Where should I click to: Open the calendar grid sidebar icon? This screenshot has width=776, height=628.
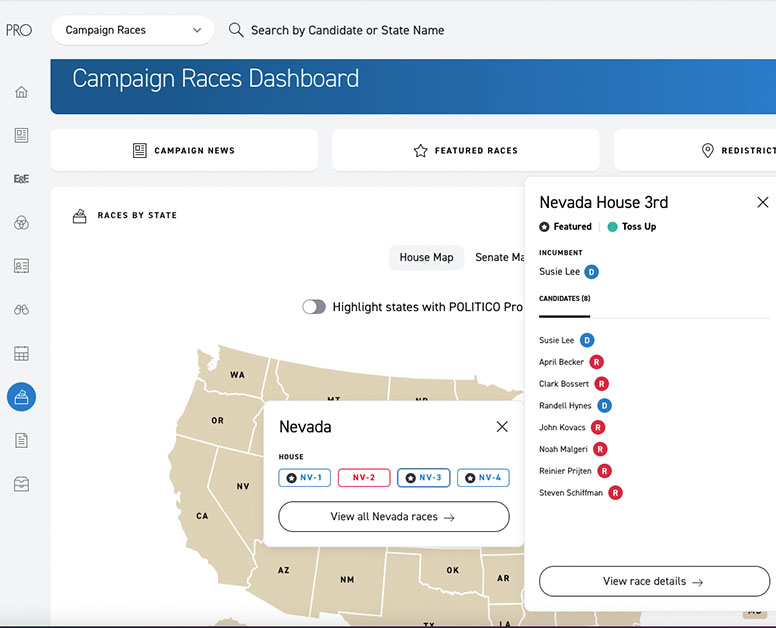pyautogui.click(x=21, y=353)
